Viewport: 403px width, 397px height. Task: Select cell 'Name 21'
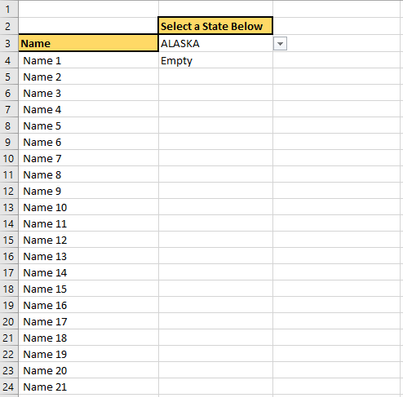click(x=88, y=387)
